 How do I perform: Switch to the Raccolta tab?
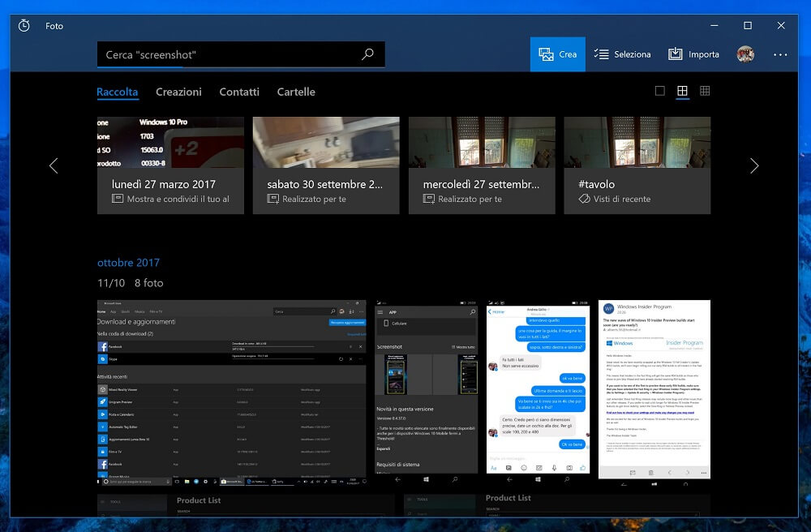coord(118,92)
